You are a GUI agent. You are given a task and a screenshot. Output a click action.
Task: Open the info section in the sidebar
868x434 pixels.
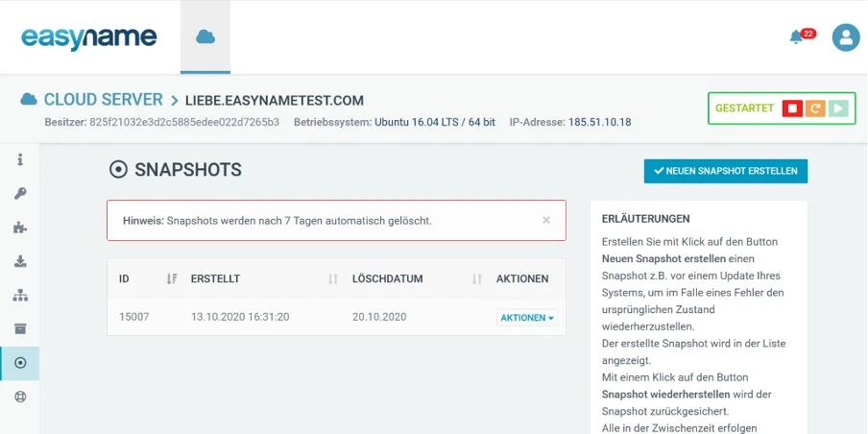[x=20, y=159]
